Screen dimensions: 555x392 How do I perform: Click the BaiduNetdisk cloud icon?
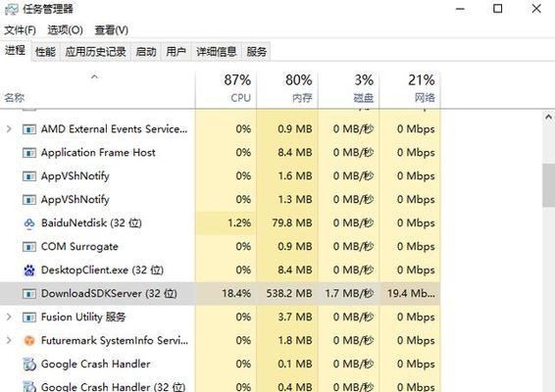coord(29,223)
